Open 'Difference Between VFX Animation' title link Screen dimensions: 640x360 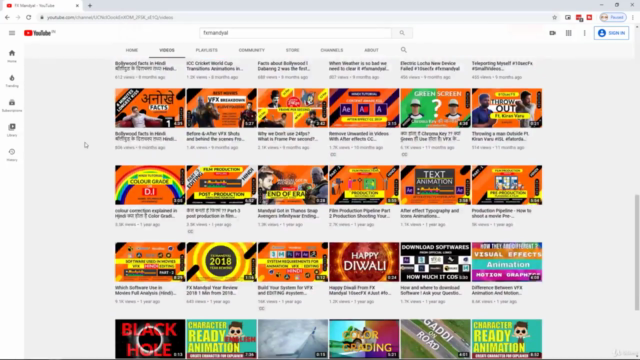[497, 290]
